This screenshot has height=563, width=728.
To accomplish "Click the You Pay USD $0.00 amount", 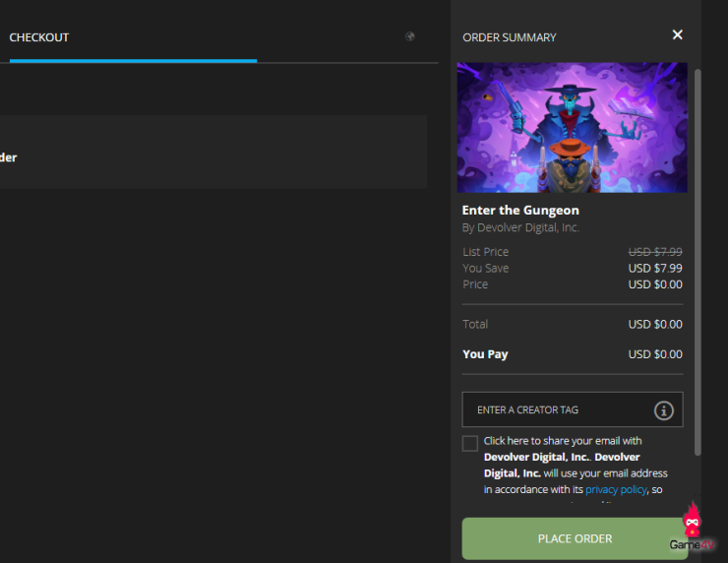I will (x=654, y=354).
